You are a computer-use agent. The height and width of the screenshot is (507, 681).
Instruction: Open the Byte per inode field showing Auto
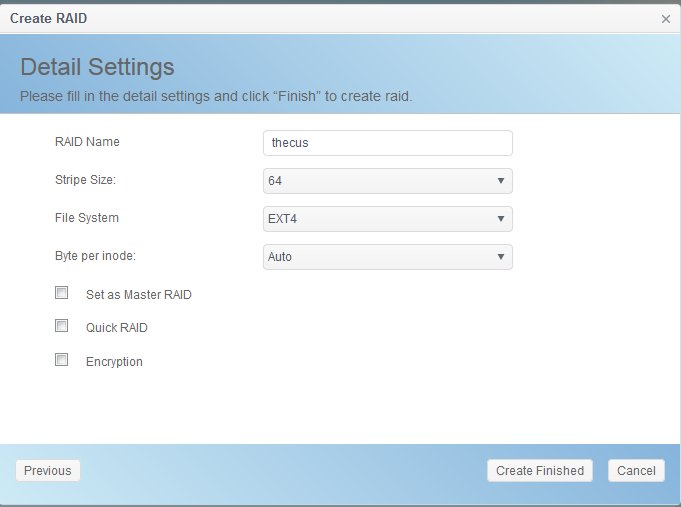(x=380, y=257)
